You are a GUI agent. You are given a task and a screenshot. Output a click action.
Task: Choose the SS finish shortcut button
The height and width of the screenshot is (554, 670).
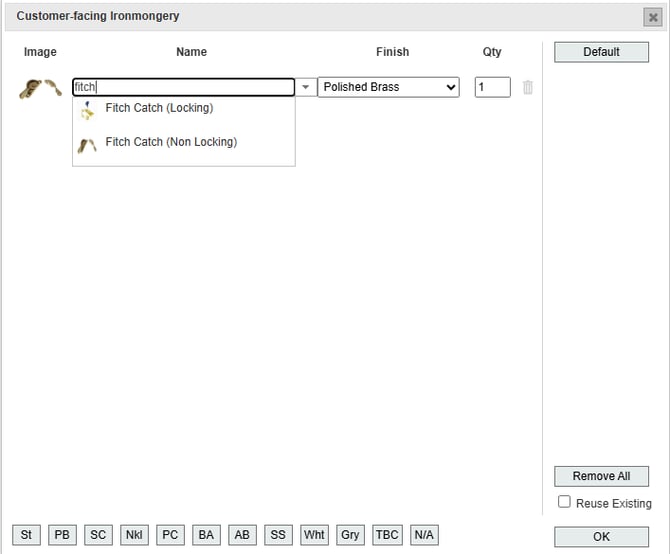[x=278, y=535]
